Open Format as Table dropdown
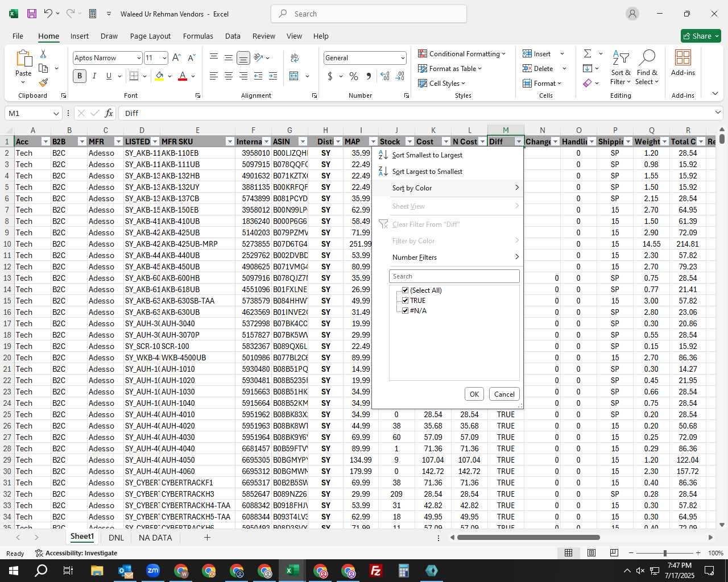Screen dimensions: 728x582 coord(450,68)
